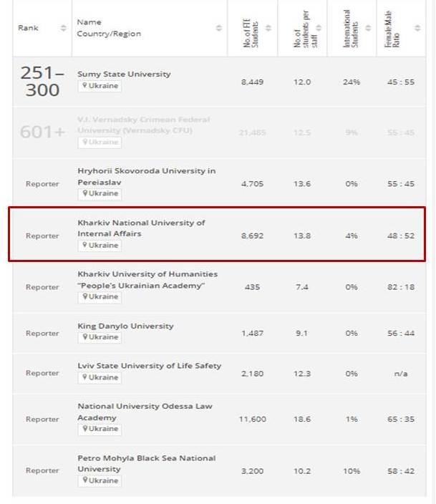Open Kharkiv National University of Internal Affairs
436x504 pixels.
(141, 228)
